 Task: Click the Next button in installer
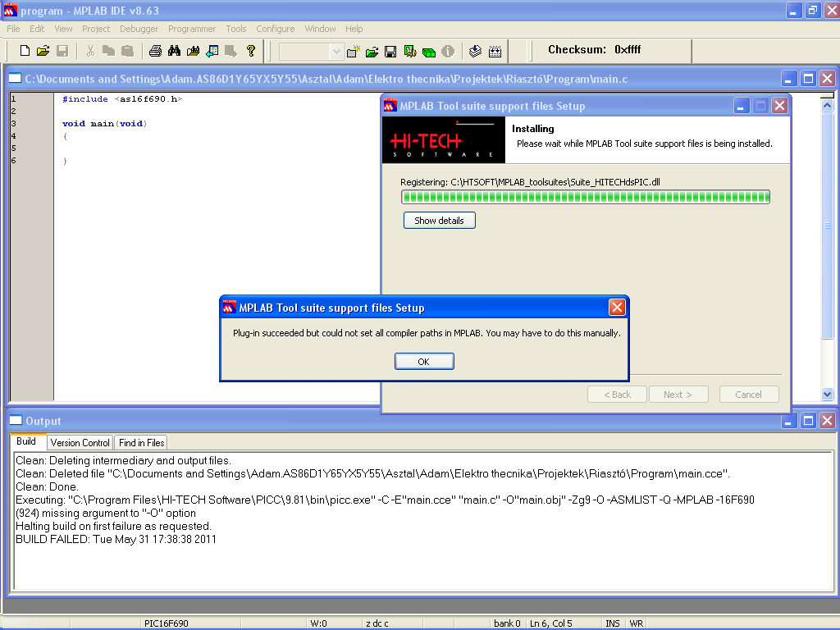(678, 395)
